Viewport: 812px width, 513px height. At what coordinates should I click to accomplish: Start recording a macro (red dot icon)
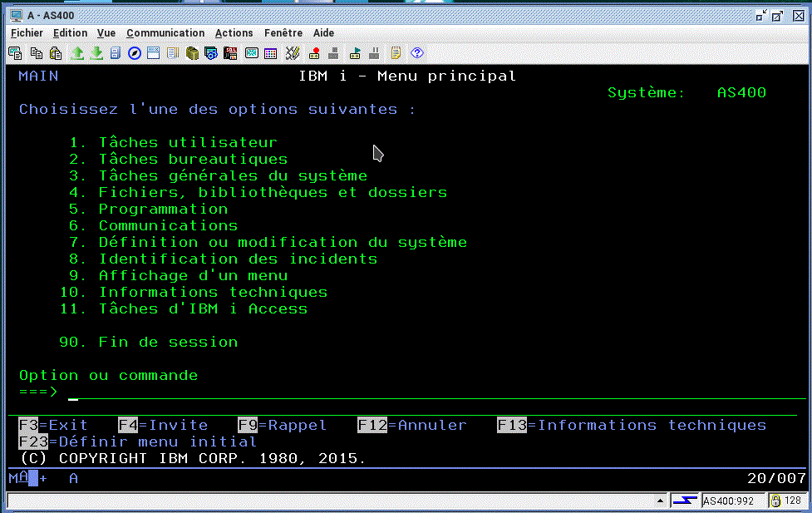314,52
